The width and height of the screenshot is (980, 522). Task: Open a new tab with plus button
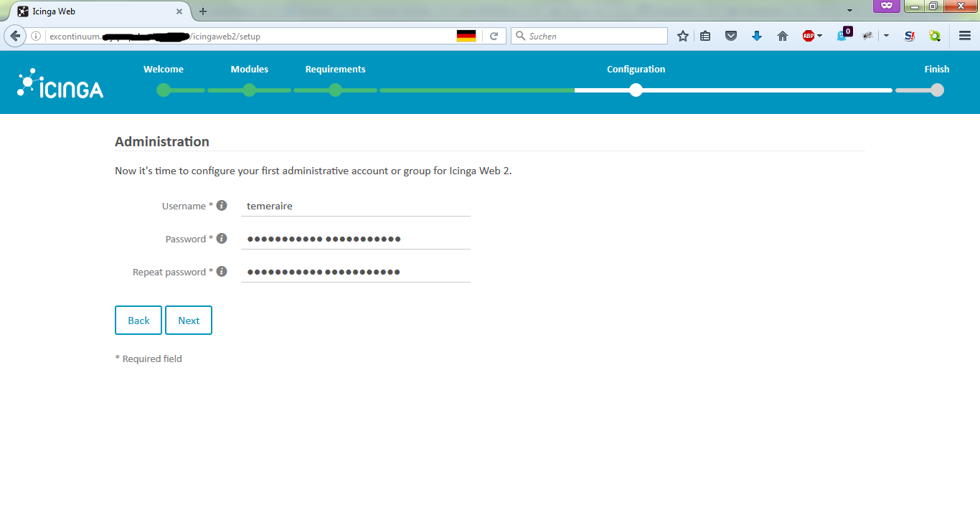(x=203, y=11)
